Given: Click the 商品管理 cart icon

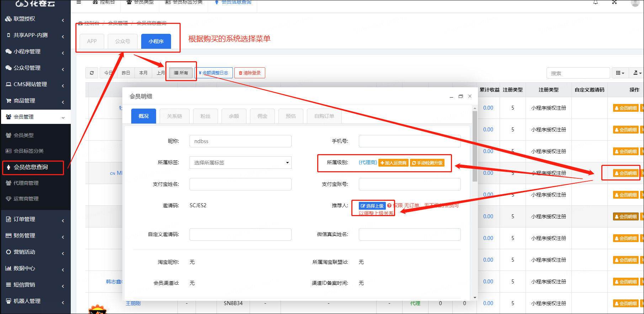Looking at the screenshot, I should pos(9,101).
